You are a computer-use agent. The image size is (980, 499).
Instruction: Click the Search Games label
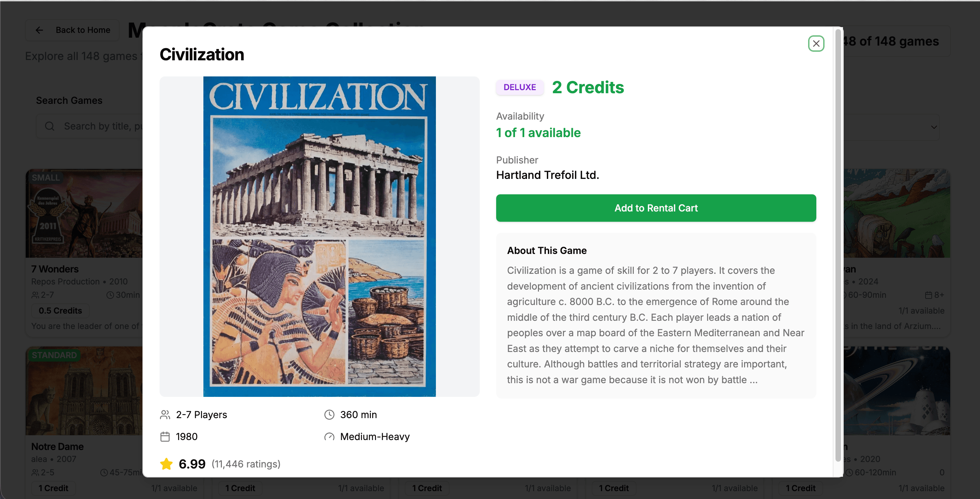pos(69,100)
